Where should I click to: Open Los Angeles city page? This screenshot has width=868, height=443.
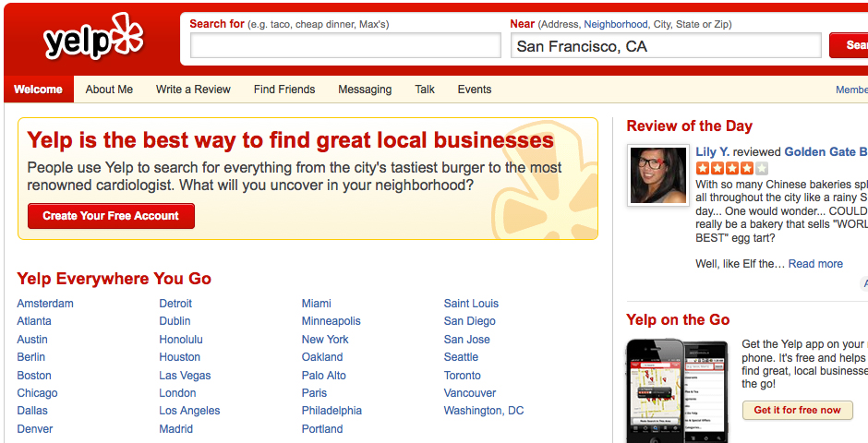189,411
